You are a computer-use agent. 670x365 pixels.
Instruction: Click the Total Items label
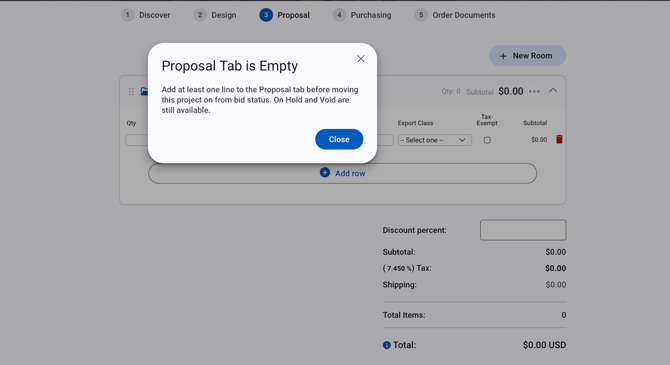click(x=404, y=315)
